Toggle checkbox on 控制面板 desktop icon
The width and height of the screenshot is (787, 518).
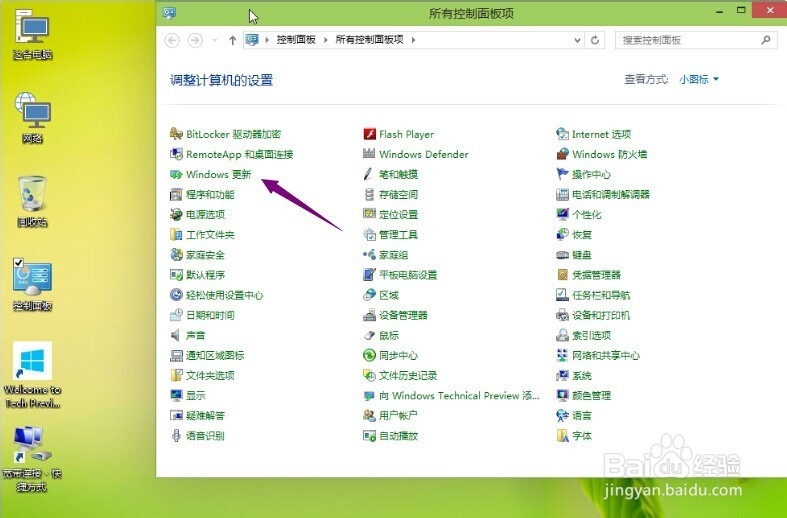coord(19,263)
